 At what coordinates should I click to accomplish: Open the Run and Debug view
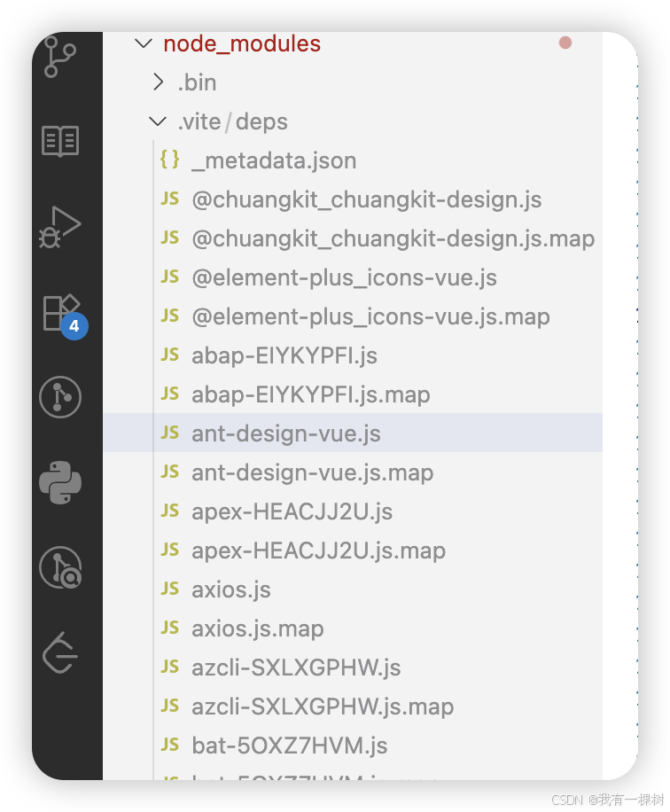click(59, 226)
